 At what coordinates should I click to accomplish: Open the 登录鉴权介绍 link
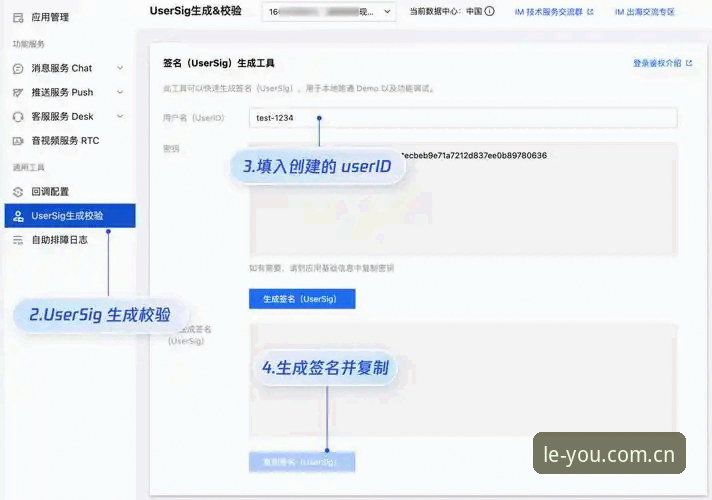pos(657,63)
